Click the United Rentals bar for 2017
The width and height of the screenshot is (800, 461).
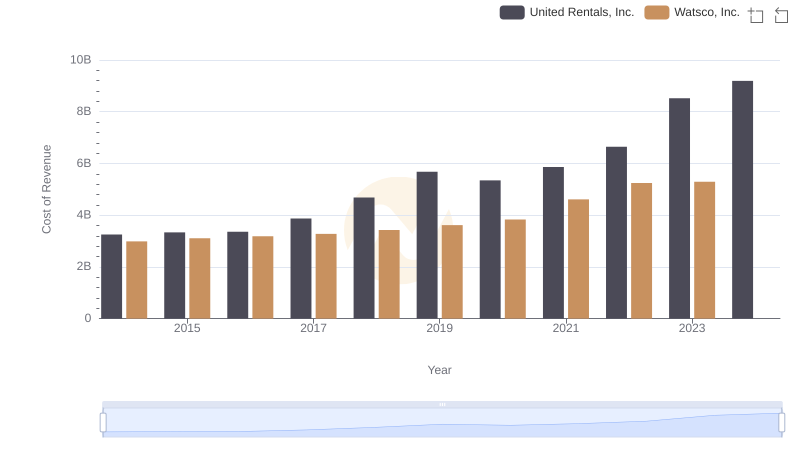click(301, 268)
